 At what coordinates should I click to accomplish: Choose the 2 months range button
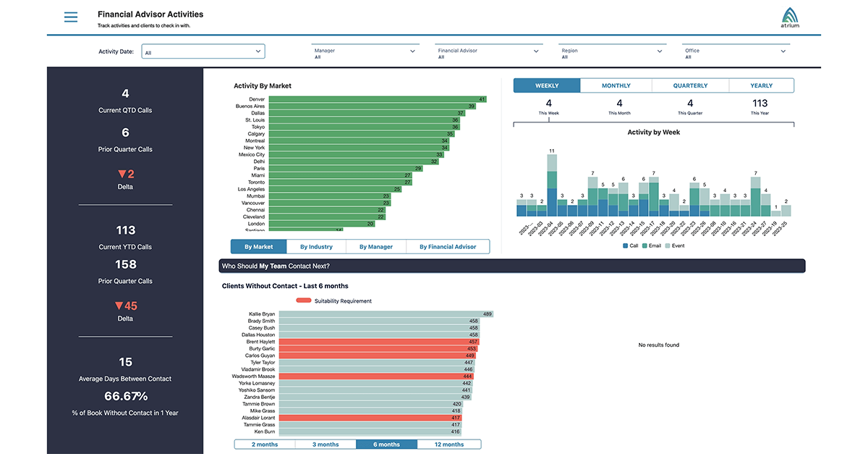coord(265,445)
